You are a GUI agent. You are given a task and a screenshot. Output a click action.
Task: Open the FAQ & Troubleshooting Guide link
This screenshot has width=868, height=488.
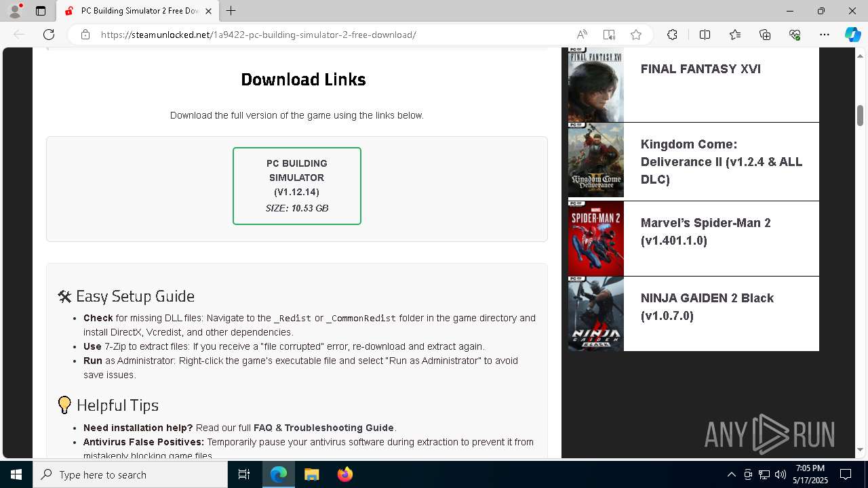323,428
